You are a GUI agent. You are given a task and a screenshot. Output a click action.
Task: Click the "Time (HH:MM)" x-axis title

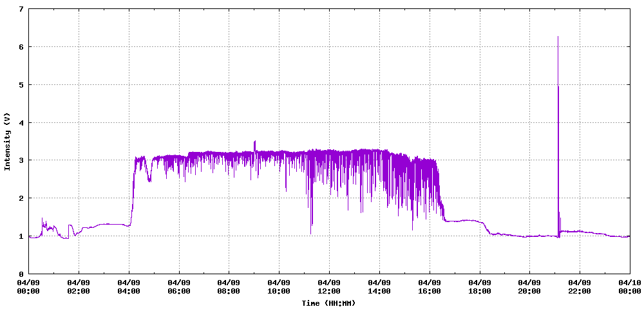pos(328,303)
